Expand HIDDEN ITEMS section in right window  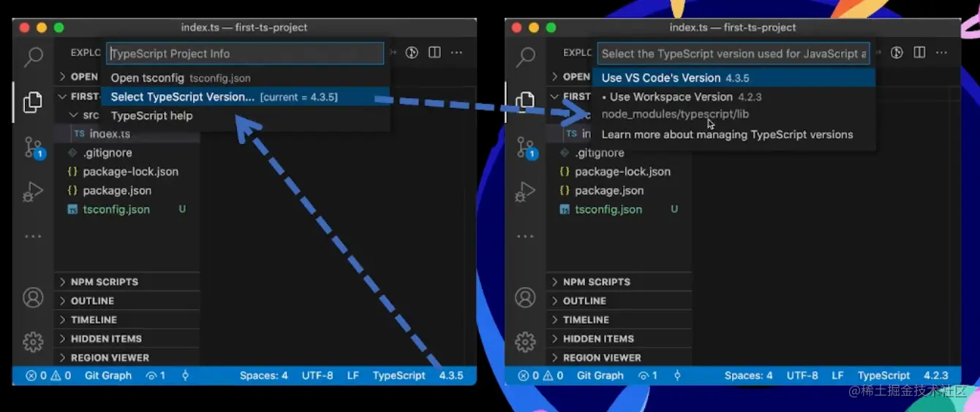[619, 339]
